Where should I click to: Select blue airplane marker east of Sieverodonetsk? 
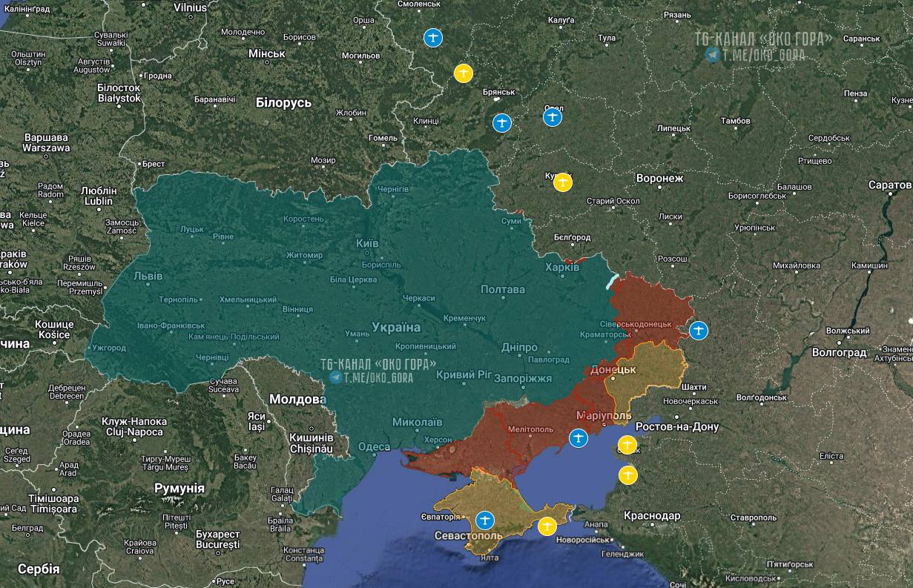[x=698, y=331]
